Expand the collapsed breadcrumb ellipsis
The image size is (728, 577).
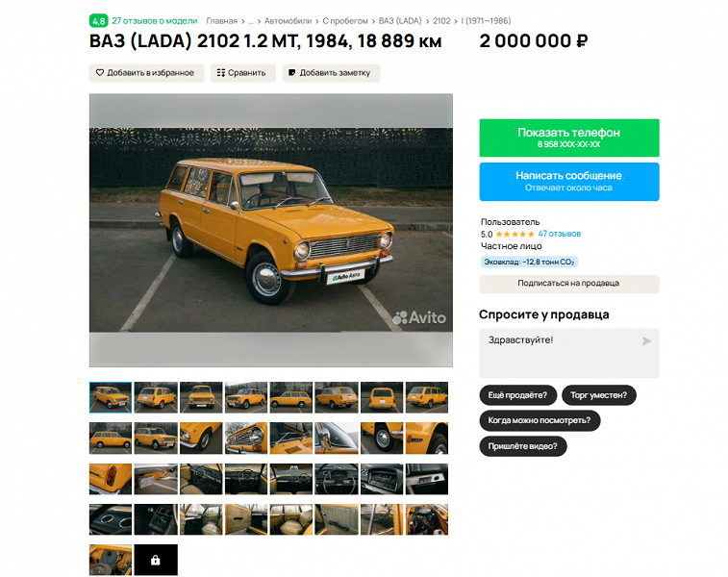click(251, 21)
